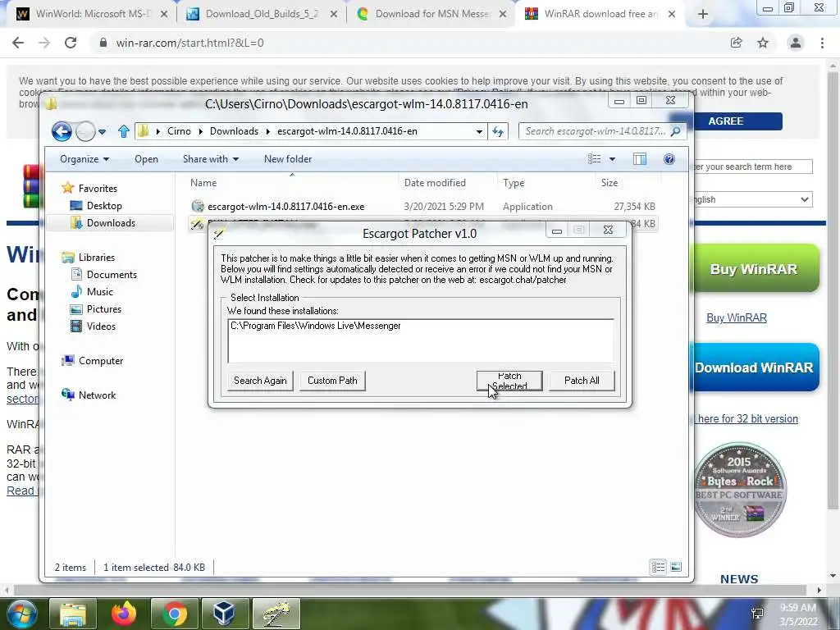Open VirtualBox from the taskbar

click(x=223, y=614)
